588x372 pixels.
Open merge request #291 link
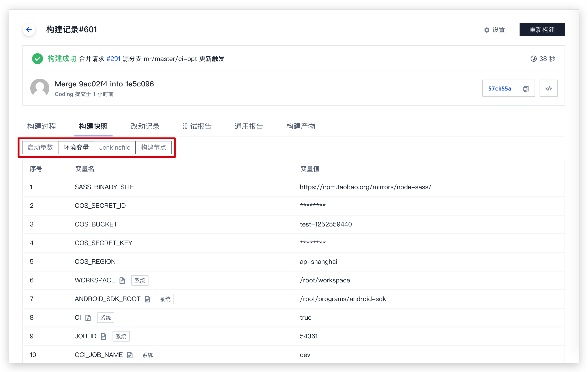point(113,59)
